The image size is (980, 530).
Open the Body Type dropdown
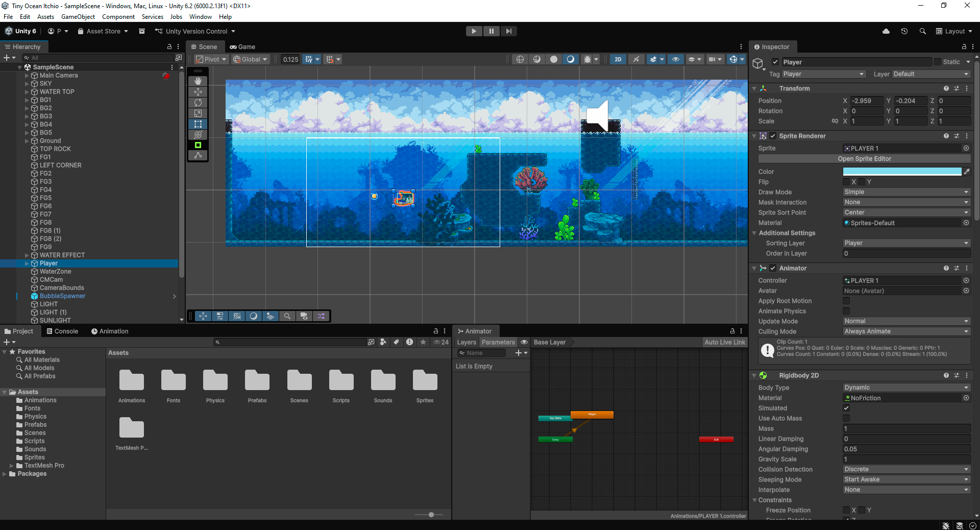[906, 388]
